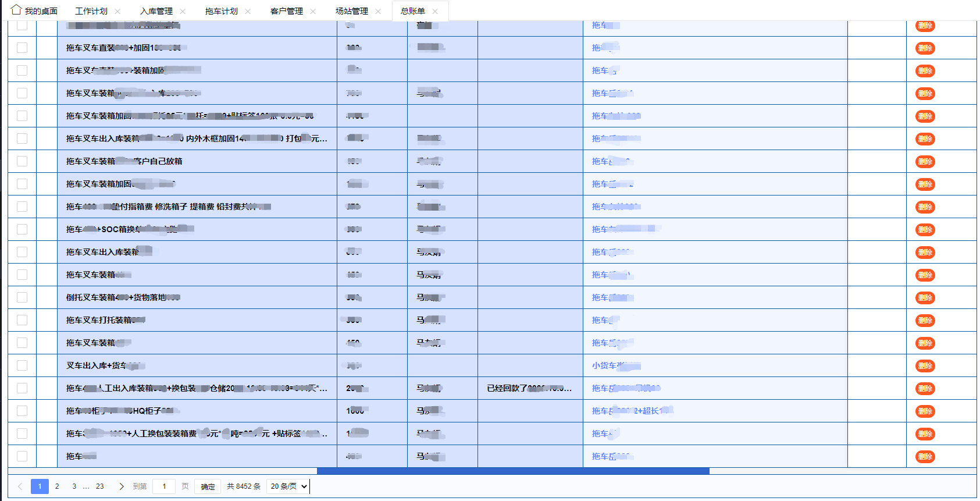The image size is (980, 501).
Task: Close the 工作计划 tab
Action: (x=117, y=11)
